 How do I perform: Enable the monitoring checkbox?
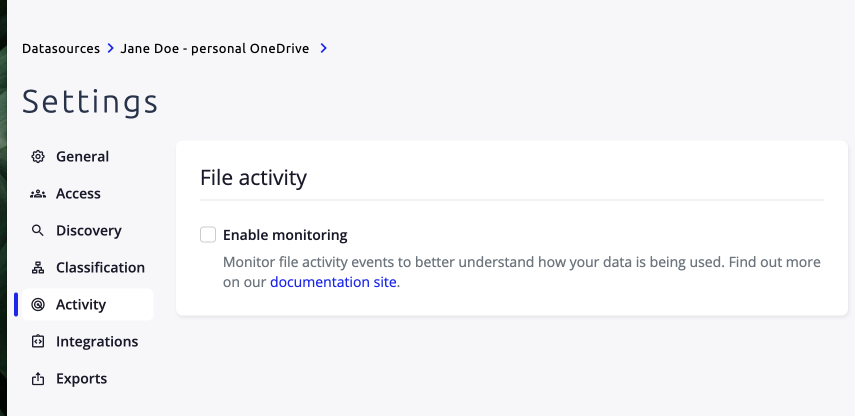[208, 235]
